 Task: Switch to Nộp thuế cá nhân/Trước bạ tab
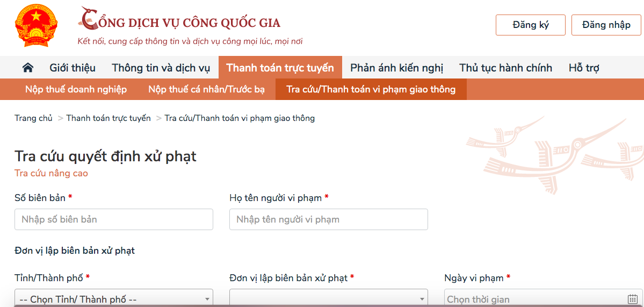tap(207, 89)
